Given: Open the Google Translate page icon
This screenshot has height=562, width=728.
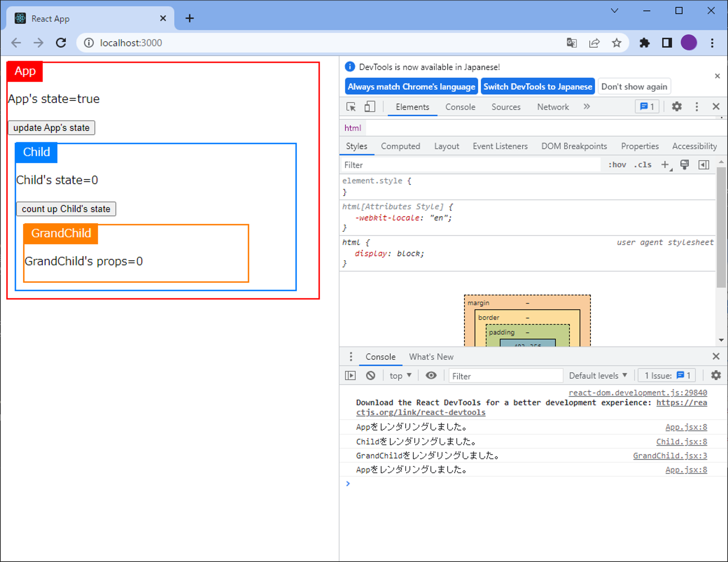Looking at the screenshot, I should click(572, 43).
